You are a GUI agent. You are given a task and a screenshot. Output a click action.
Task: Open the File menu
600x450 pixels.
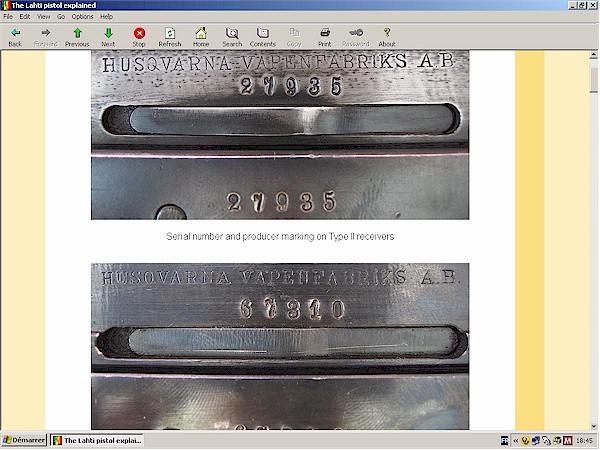tap(8, 16)
